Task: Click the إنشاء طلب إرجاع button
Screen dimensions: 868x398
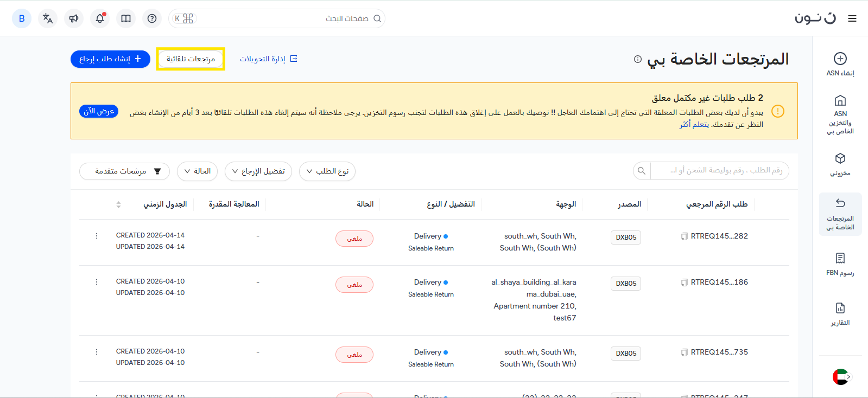Action: [110, 59]
